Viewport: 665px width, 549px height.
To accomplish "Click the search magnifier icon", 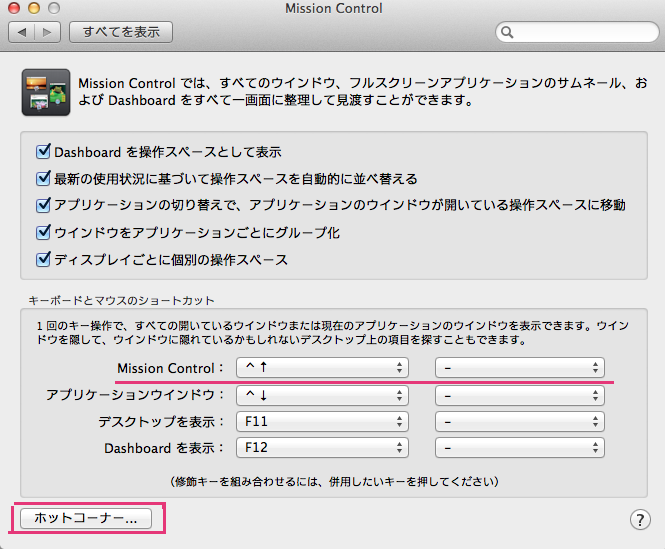I will 507,32.
